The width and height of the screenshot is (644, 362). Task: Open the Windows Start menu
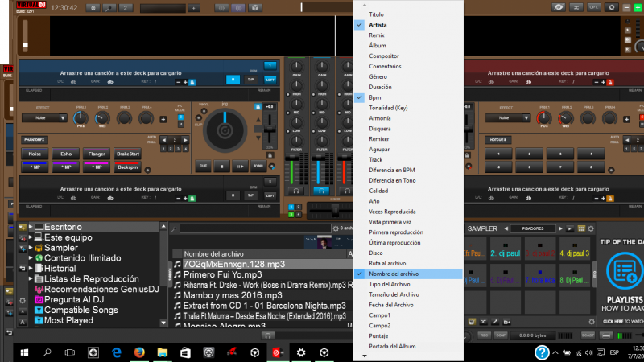coord(24,352)
